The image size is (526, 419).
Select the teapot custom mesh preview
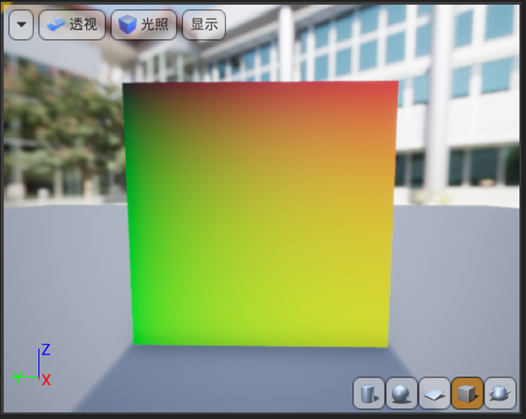(x=500, y=393)
